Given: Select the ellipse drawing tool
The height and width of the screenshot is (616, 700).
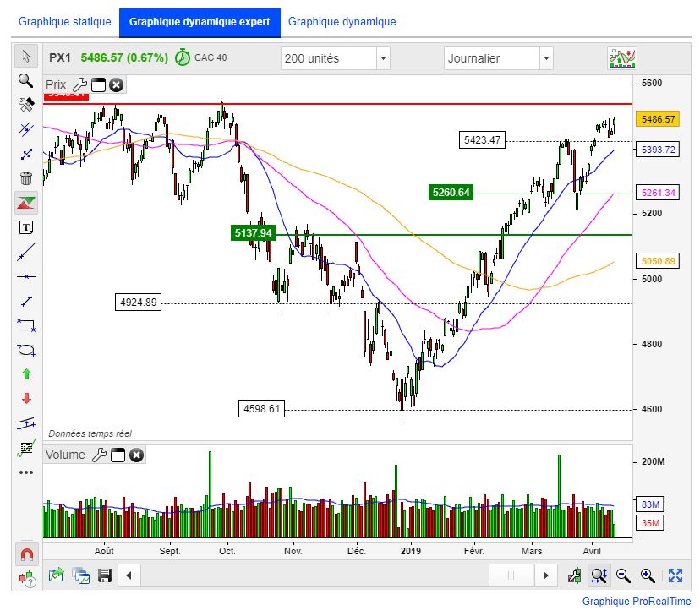Looking at the screenshot, I should point(26,349).
